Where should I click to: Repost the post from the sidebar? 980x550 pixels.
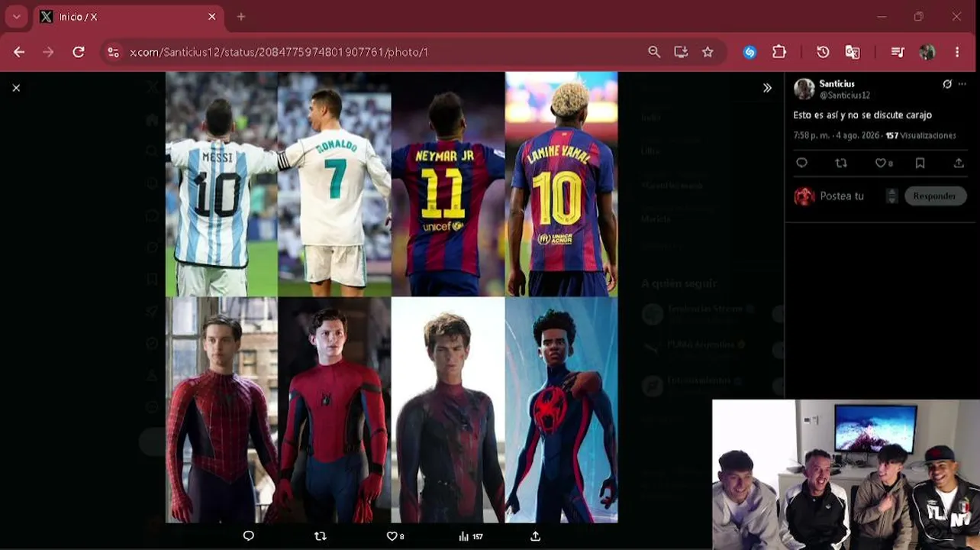[841, 163]
